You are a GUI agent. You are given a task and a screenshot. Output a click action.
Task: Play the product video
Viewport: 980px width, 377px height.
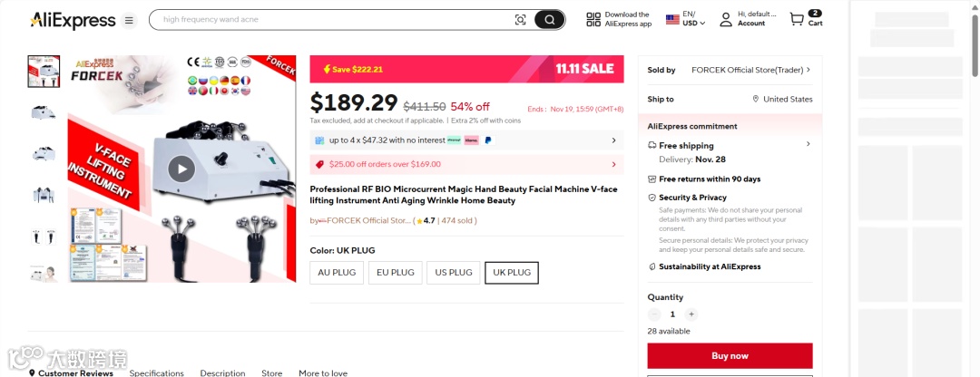181,169
